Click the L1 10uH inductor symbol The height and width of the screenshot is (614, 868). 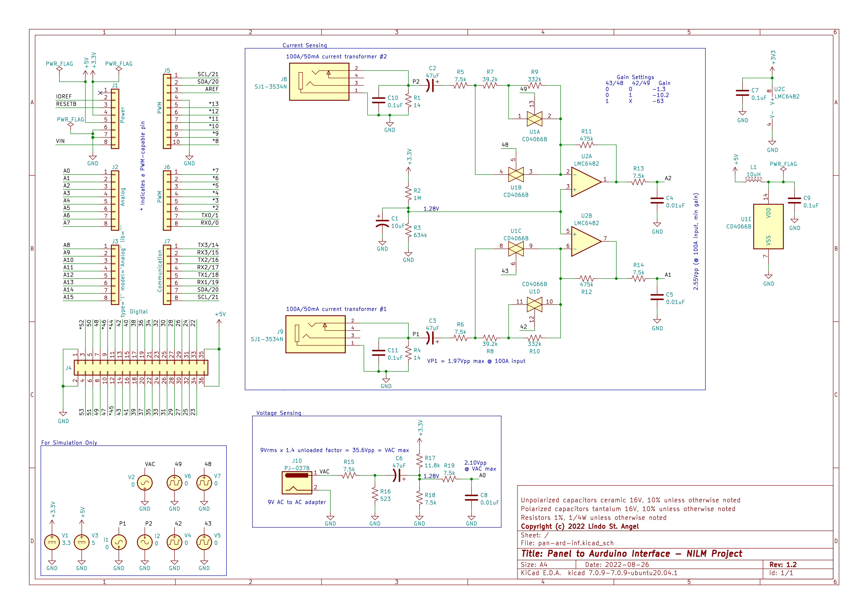point(753,180)
